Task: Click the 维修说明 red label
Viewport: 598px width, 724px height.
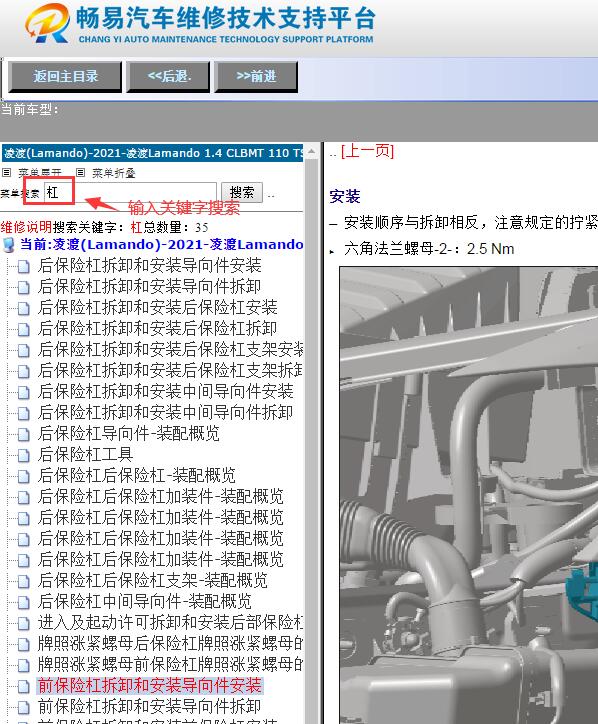Action: [x=26, y=227]
